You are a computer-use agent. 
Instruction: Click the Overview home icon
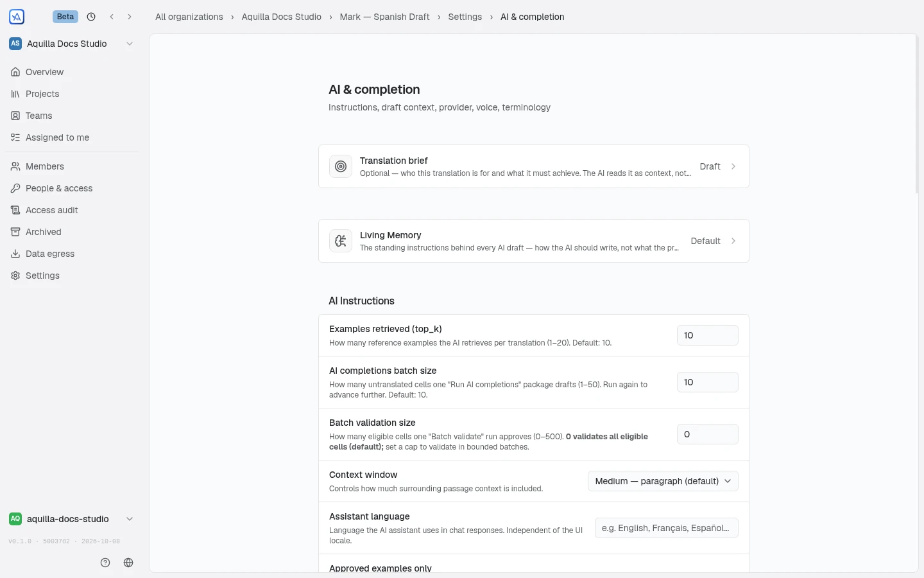15,72
